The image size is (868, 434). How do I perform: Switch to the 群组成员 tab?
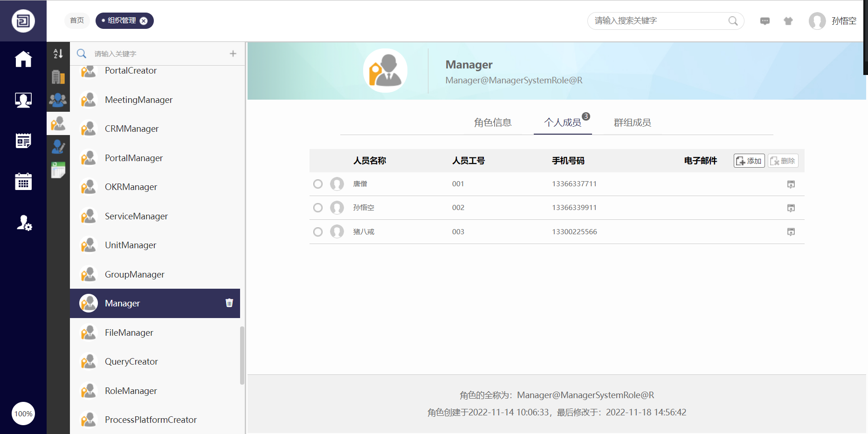pyautogui.click(x=632, y=122)
